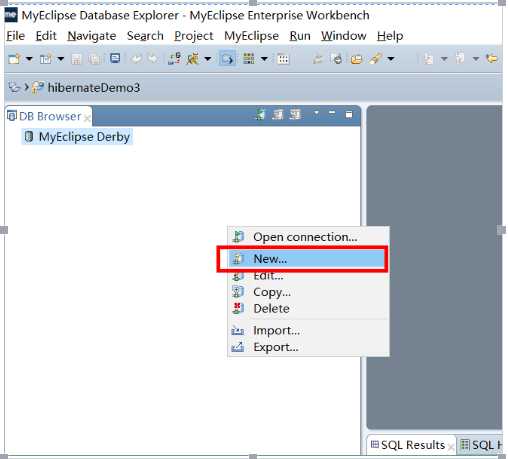
Task: Close the DB Browser view tab
Action: pyautogui.click(x=87, y=118)
